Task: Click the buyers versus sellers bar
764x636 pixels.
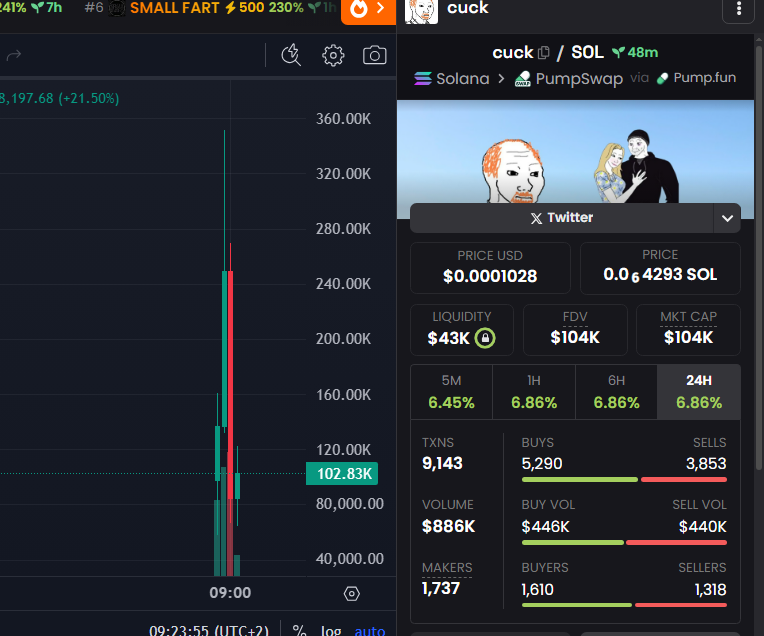Action: pyautogui.click(x=624, y=605)
